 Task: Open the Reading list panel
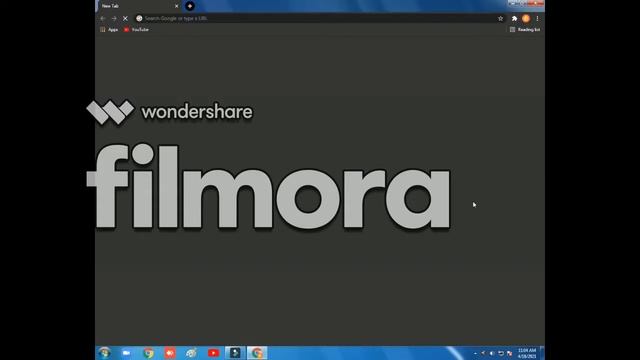[525, 29]
